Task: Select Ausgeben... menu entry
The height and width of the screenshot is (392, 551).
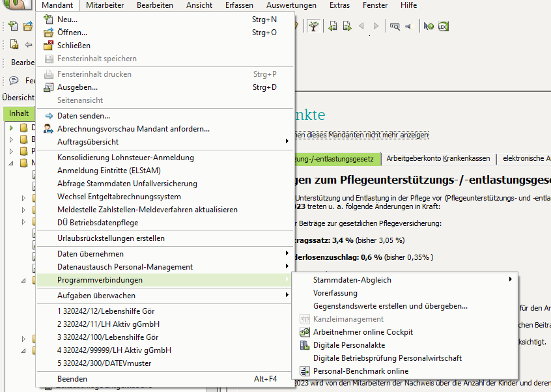Action: click(165, 87)
